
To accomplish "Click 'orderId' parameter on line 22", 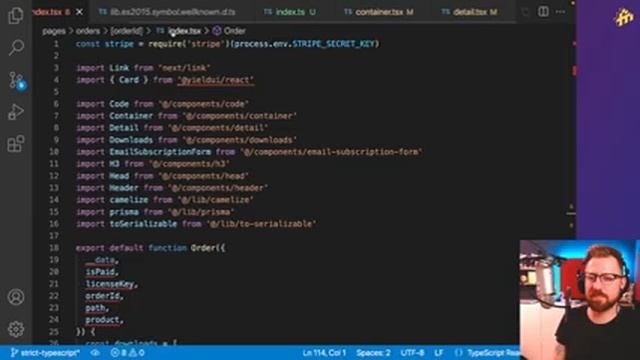I will pos(102,296).
